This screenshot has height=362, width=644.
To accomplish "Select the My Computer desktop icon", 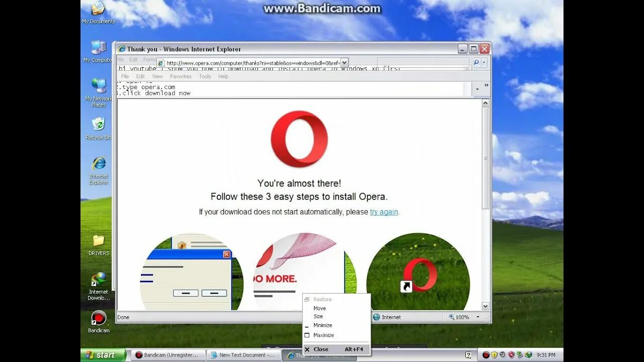I will pyautogui.click(x=98, y=51).
